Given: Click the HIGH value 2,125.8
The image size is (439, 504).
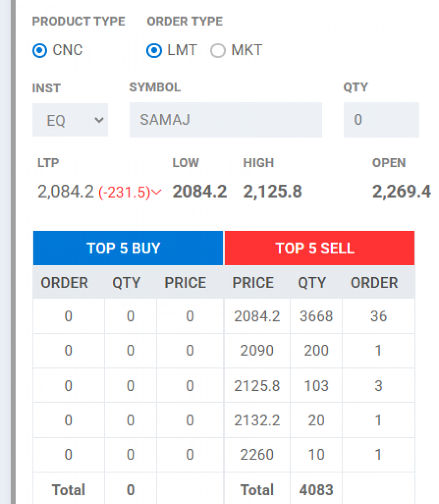Looking at the screenshot, I should tap(273, 192).
